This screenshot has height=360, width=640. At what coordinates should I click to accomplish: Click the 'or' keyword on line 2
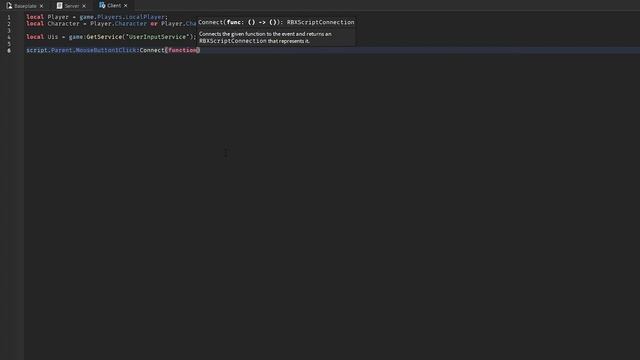pos(153,24)
